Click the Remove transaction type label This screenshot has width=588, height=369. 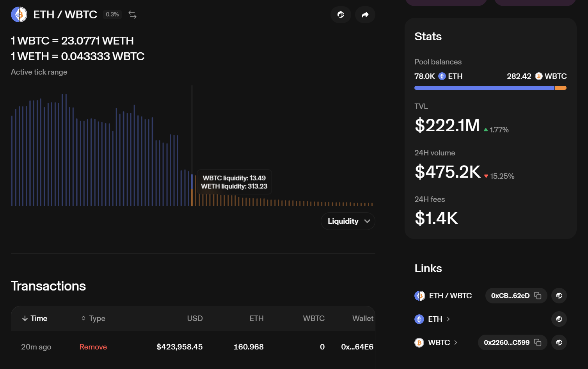(x=93, y=347)
